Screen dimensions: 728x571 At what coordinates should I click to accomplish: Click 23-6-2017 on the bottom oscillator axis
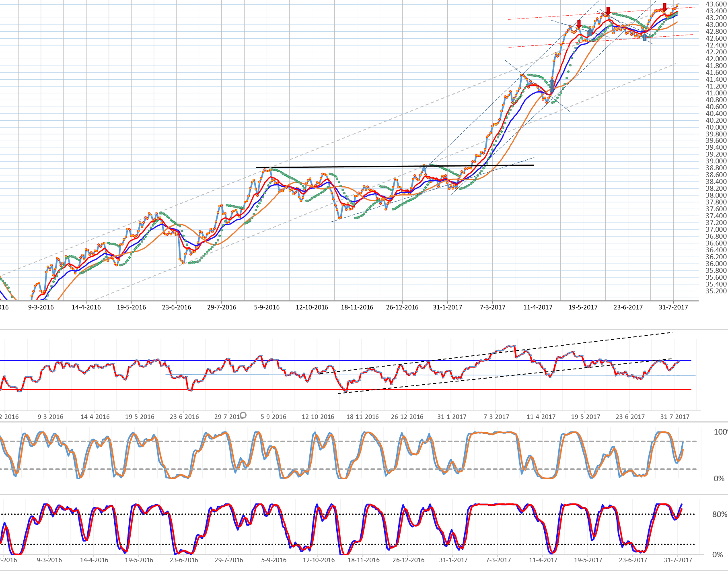[x=633, y=560]
